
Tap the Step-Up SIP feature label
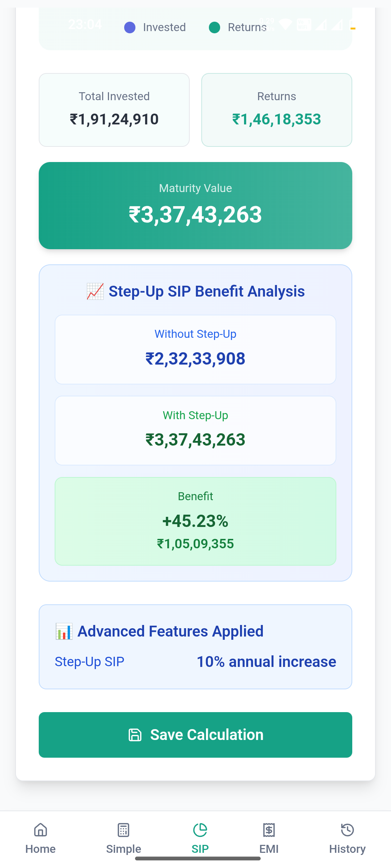pos(89,661)
